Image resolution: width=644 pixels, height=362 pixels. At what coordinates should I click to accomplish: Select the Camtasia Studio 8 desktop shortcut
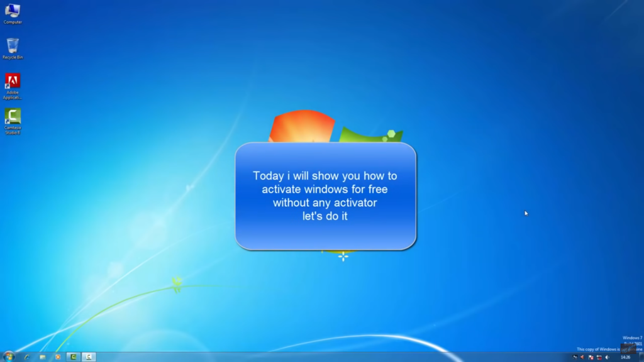click(13, 121)
